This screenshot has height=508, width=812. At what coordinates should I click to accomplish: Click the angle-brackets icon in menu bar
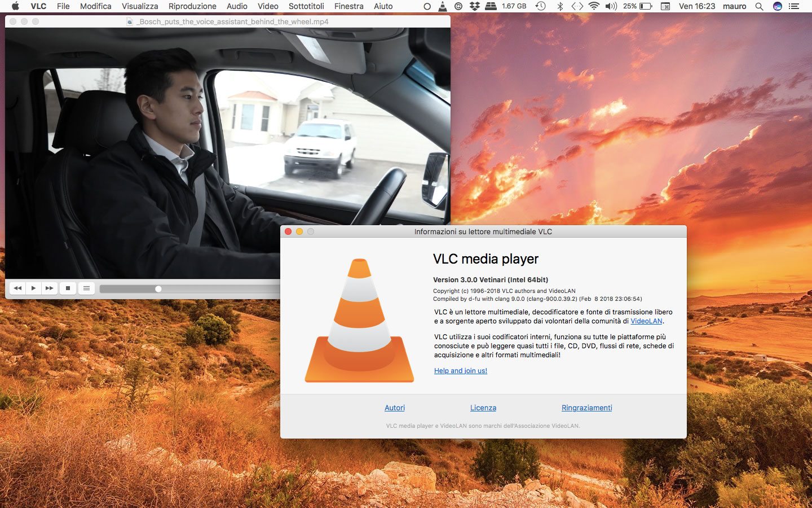click(x=577, y=6)
